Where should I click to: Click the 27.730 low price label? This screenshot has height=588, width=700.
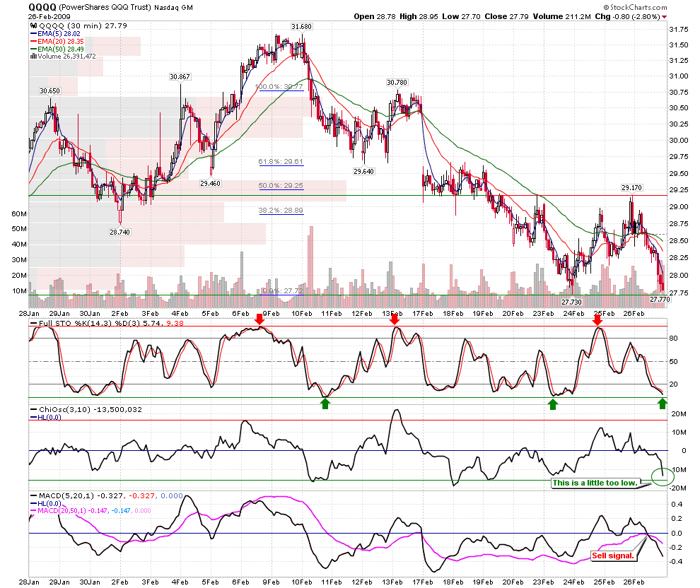[571, 302]
